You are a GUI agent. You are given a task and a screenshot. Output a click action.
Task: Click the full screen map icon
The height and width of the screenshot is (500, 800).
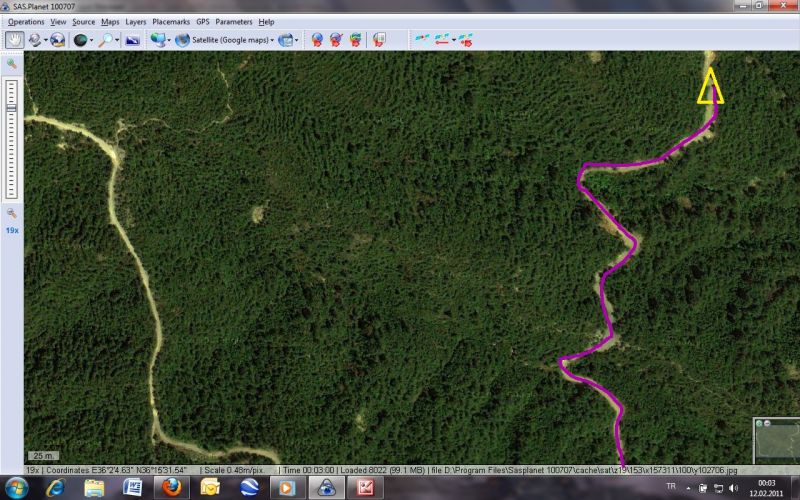(132, 40)
